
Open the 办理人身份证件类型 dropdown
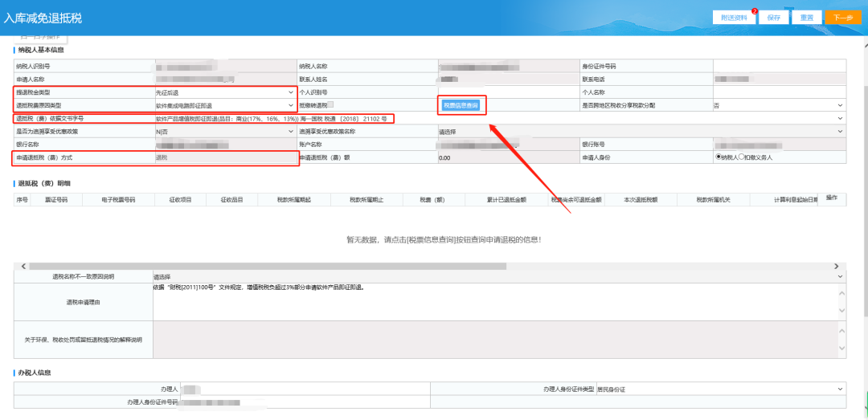721,389
